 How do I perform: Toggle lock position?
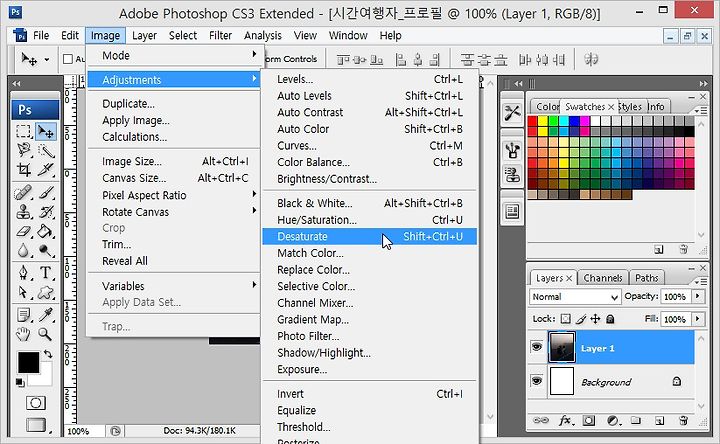(x=595, y=319)
